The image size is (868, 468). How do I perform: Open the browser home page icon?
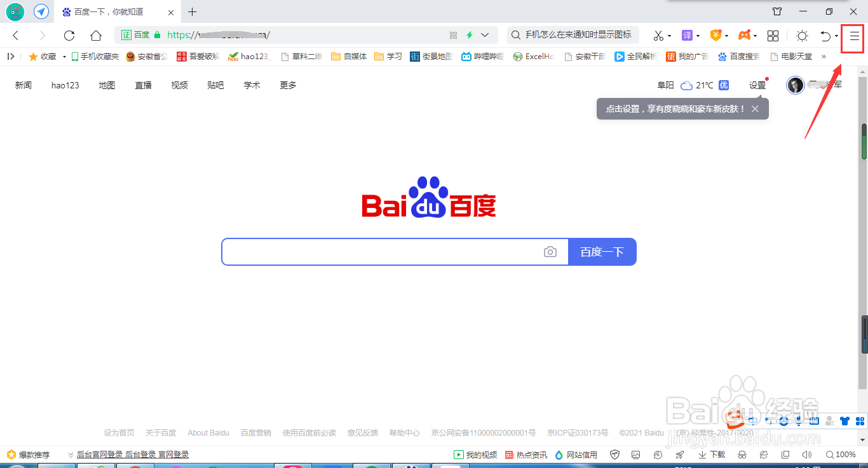(95, 36)
